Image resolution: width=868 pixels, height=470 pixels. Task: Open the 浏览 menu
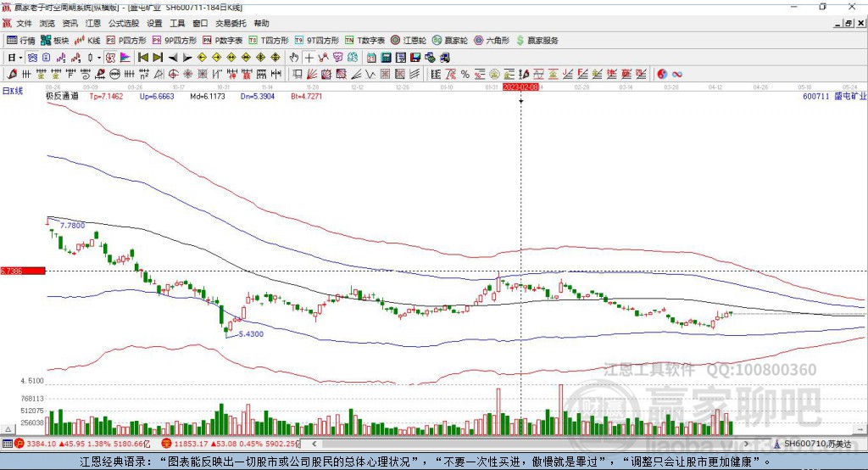point(47,23)
